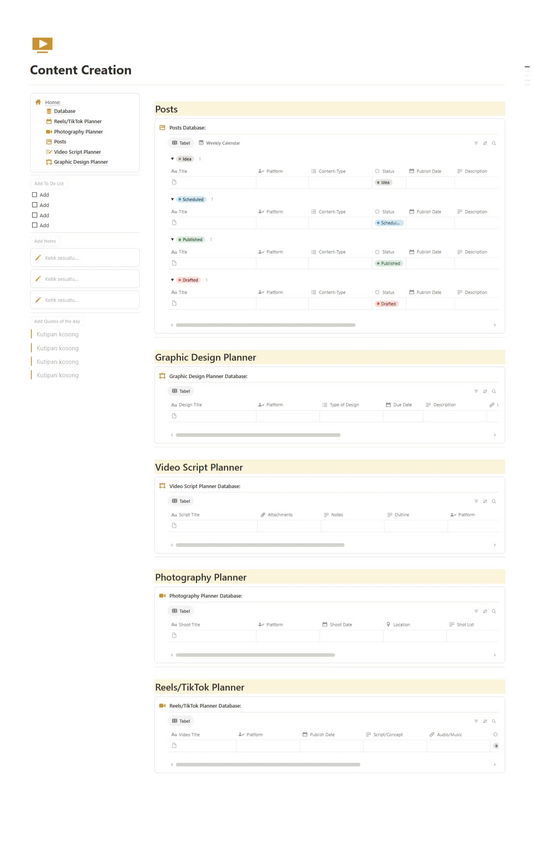Image resolution: width=533 pixels, height=854 pixels.
Task: Select Tabel view tab in Posts Database
Action: tap(181, 143)
